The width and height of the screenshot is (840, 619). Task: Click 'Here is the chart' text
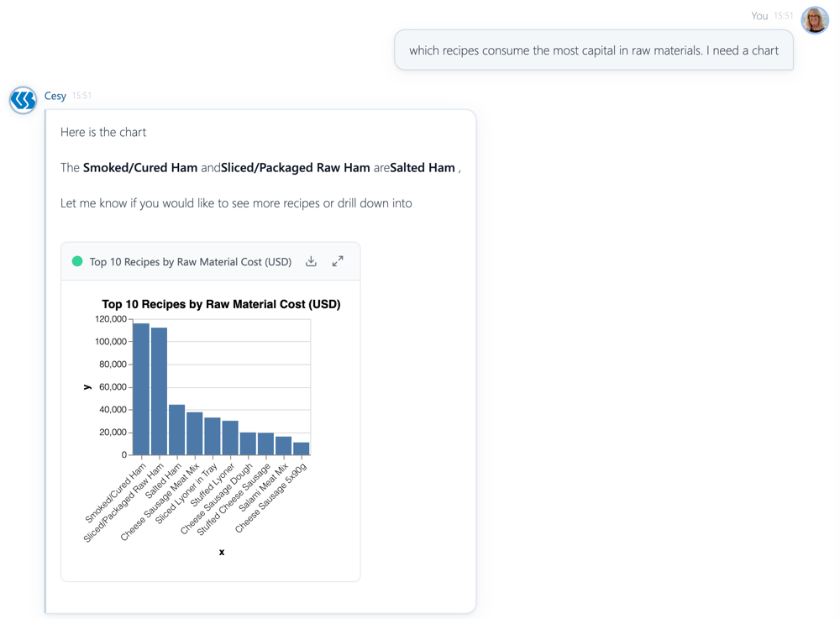tap(103, 132)
